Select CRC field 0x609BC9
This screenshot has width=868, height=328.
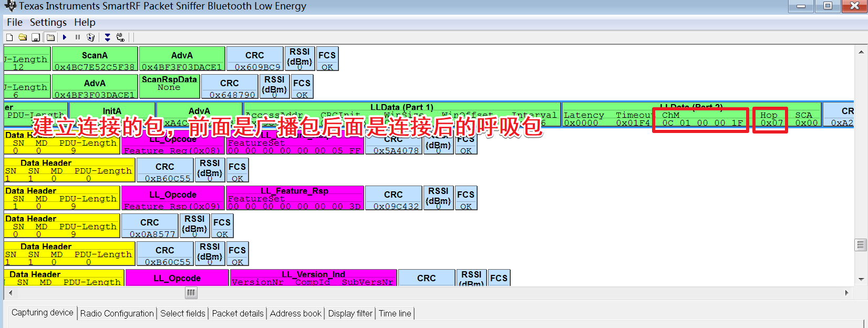click(x=255, y=59)
